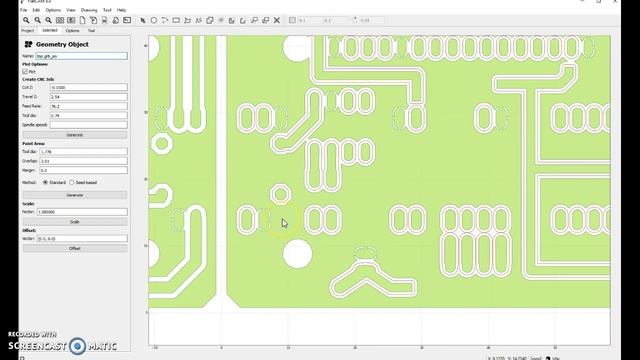The height and width of the screenshot is (360, 640).
Task: Click the grid Y spacing field in toolbar
Action: pos(335,20)
